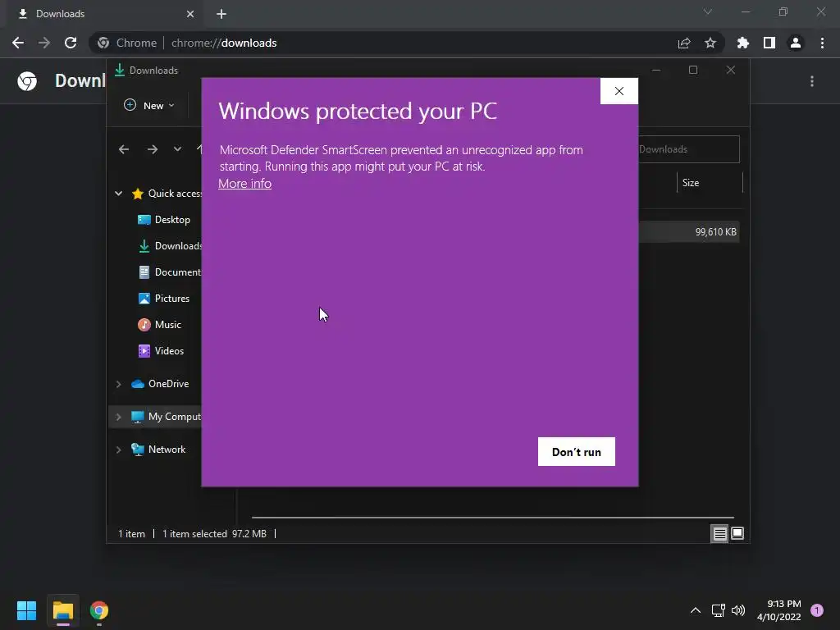The height and width of the screenshot is (630, 840).
Task: Click the search Downloads field
Action: (689, 149)
